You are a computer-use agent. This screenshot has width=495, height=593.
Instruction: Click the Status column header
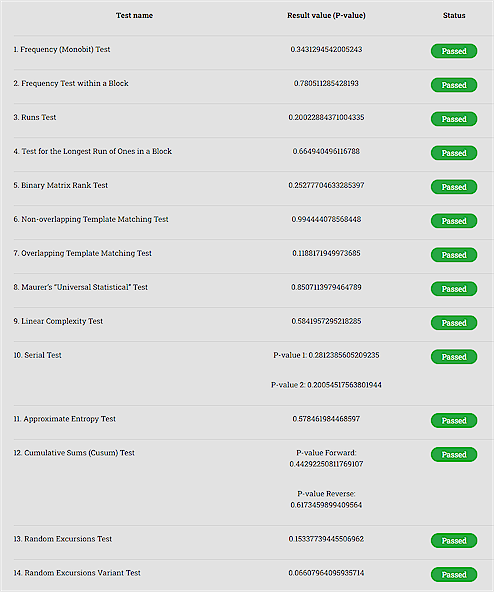click(454, 16)
